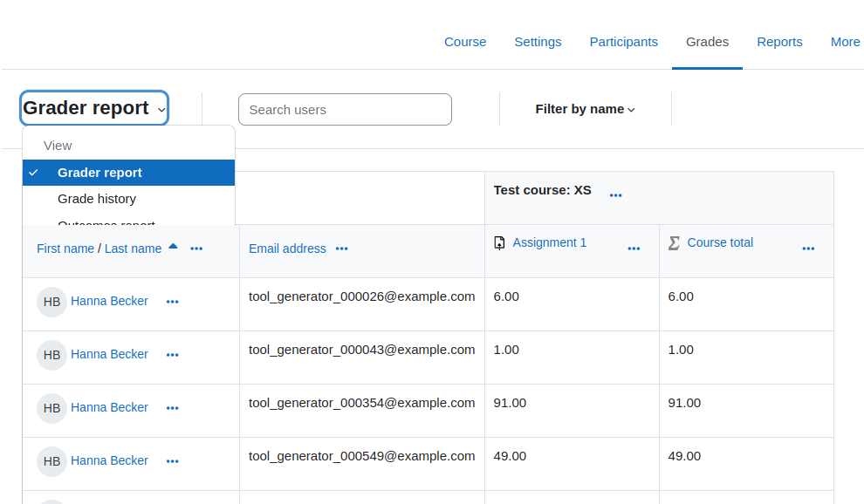Open the Assignment 1 column actions menu
Image resolution: width=864 pixels, height=504 pixels.
(x=634, y=249)
